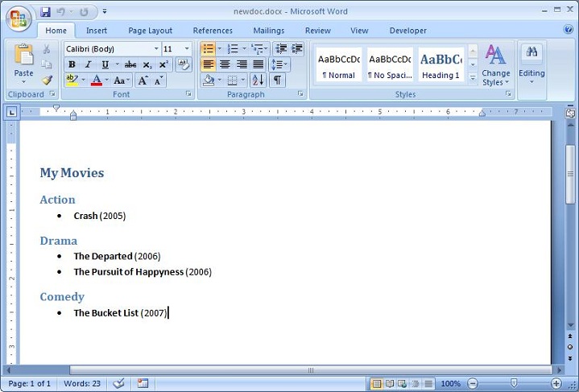Expand the Styles gallery More arrow
The height and width of the screenshot is (392, 579).
point(473,78)
